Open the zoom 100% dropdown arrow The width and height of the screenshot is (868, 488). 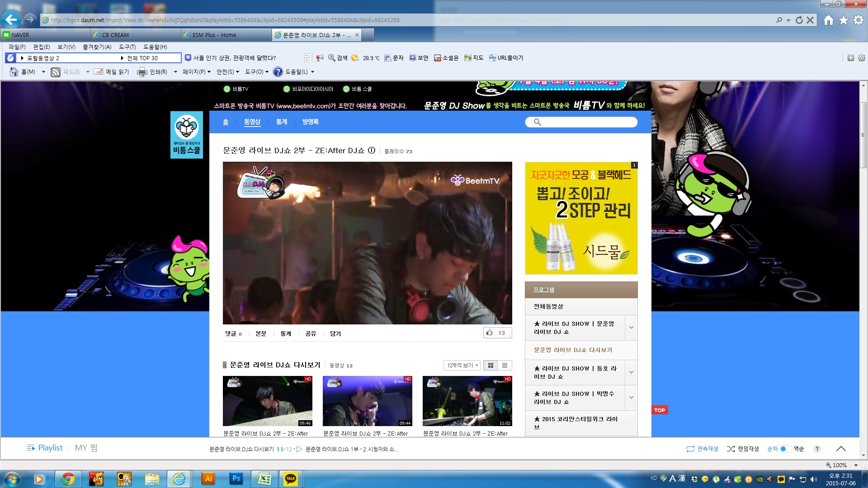coord(856,465)
